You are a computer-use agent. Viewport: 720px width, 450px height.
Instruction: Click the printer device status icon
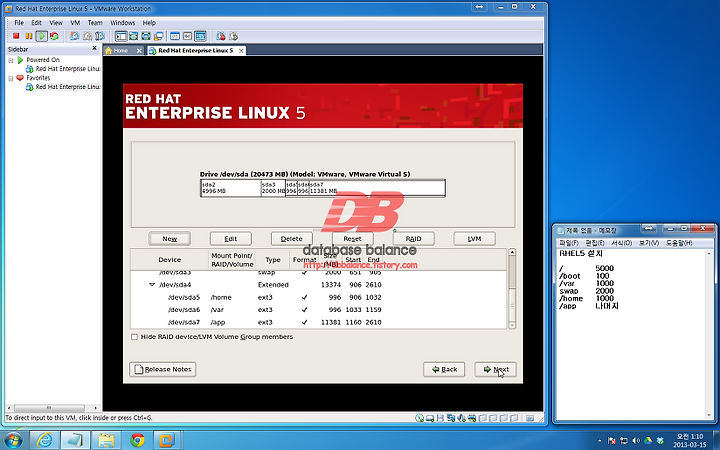[x=472, y=418]
